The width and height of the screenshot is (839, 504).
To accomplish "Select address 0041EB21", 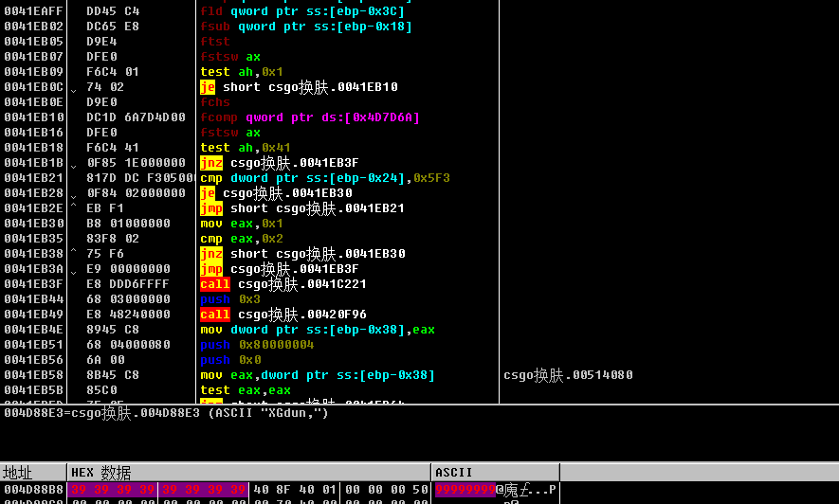I will coord(33,177).
